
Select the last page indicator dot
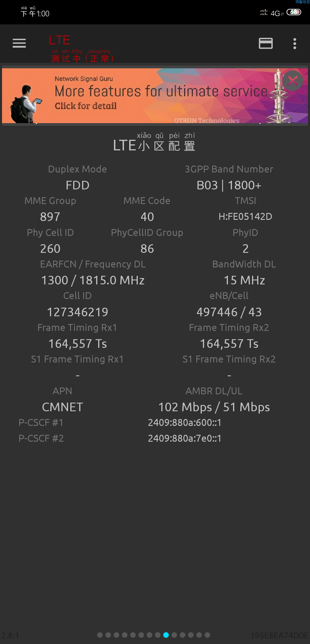[207, 635]
